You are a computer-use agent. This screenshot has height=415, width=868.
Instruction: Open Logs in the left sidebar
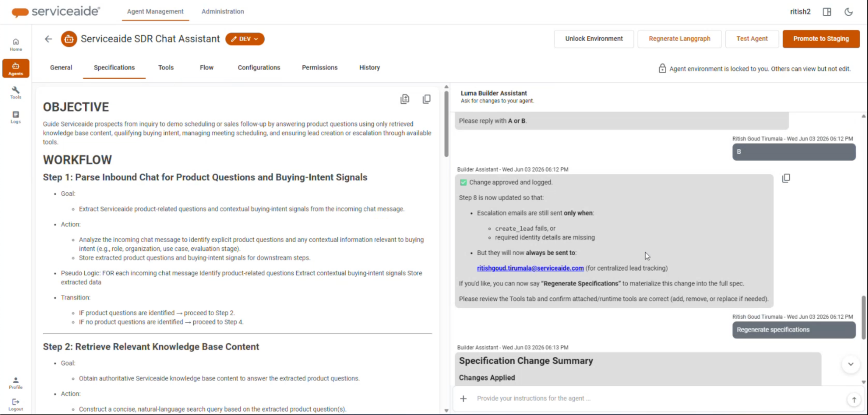[x=16, y=117]
